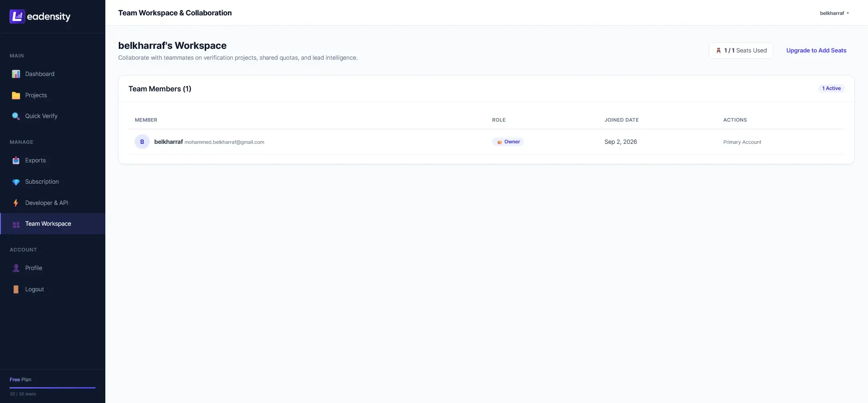This screenshot has height=403, width=868.
Task: Click the MEMBER column header
Action: pyautogui.click(x=146, y=120)
